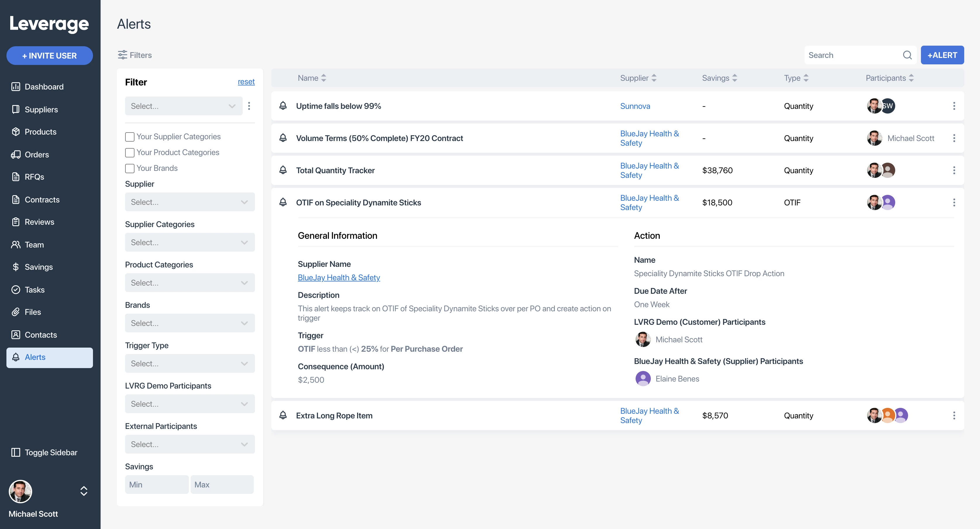Click the brown avatar in the Total Quantity Tracker row

click(888, 170)
